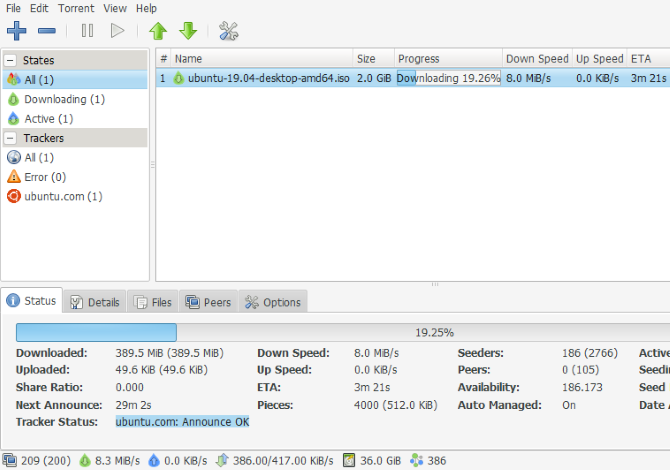
Task: Open the File menu
Action: [x=13, y=8]
